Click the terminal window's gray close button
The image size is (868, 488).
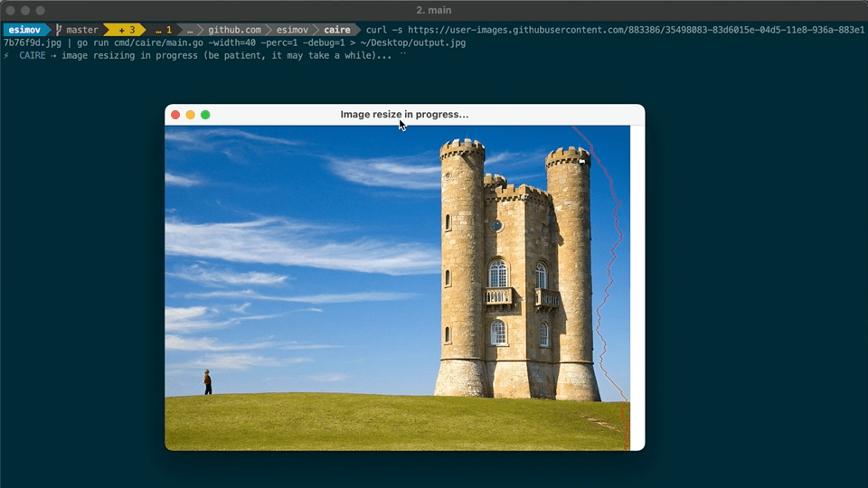pos(11,10)
